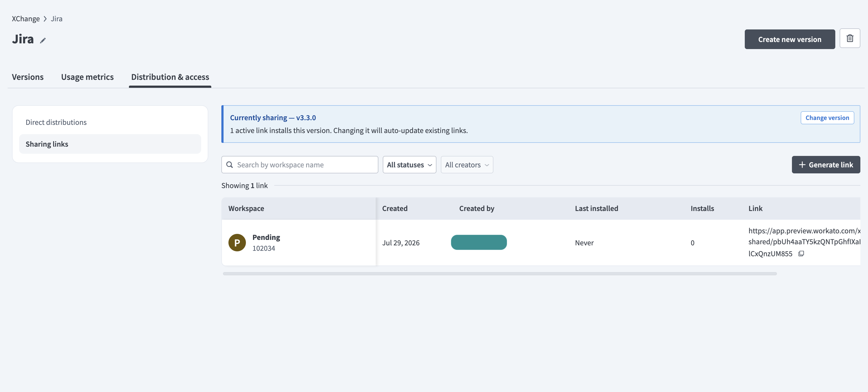
Task: Click the Never last installed value
Action: (x=584, y=243)
